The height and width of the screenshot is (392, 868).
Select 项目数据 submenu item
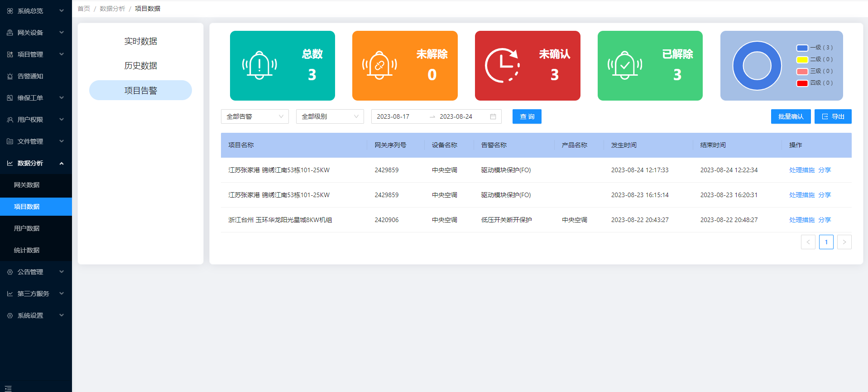pos(36,207)
